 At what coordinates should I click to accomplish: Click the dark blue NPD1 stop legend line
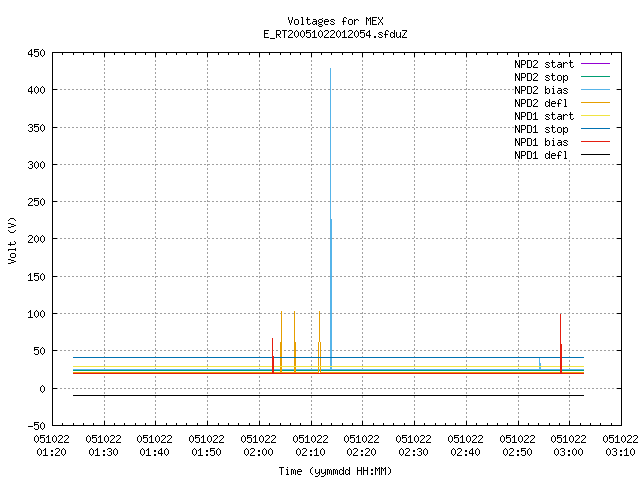595,129
